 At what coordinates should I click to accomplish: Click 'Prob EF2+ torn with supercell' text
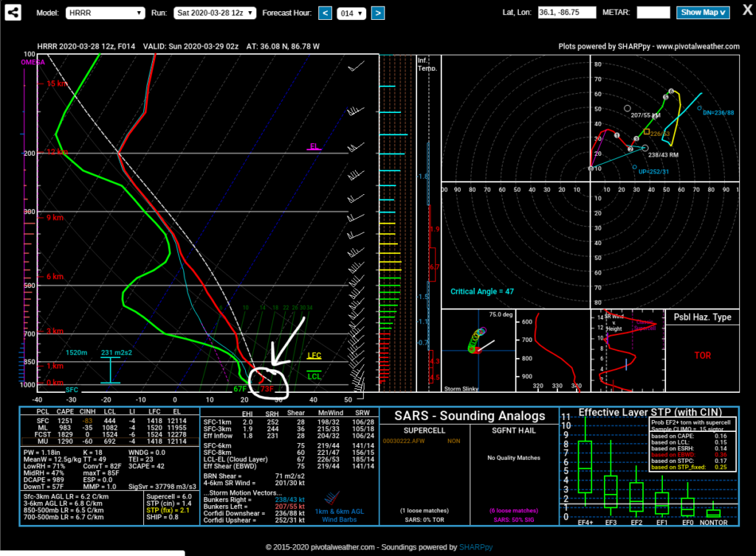(x=691, y=422)
